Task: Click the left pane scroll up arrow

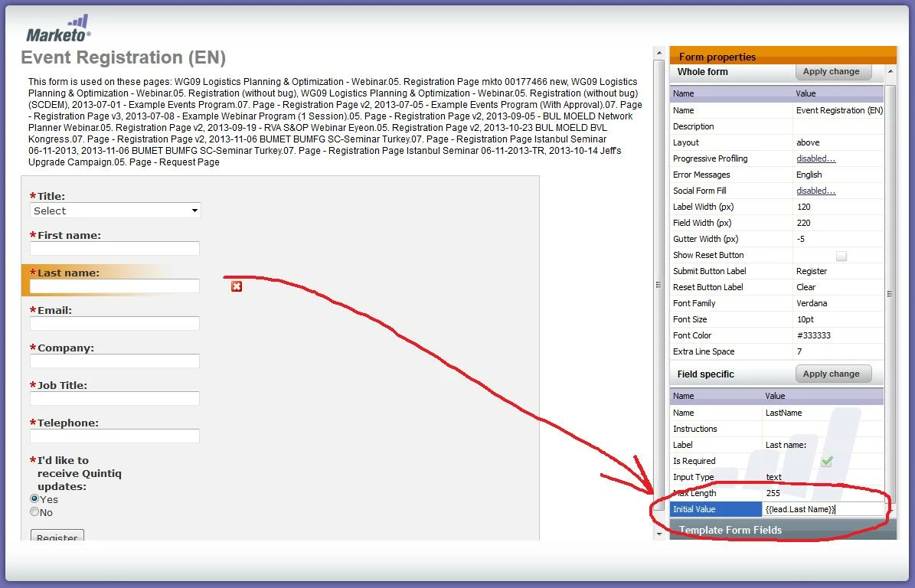Action: point(659,53)
